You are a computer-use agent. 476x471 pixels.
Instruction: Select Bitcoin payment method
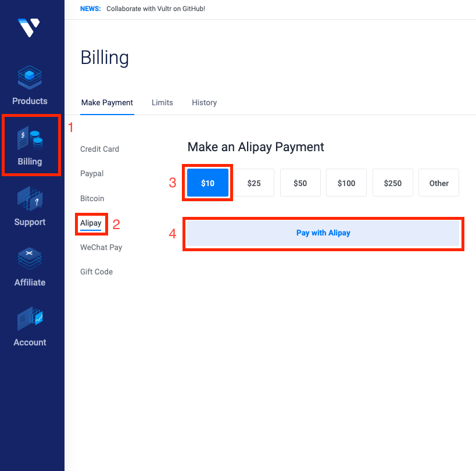92,199
